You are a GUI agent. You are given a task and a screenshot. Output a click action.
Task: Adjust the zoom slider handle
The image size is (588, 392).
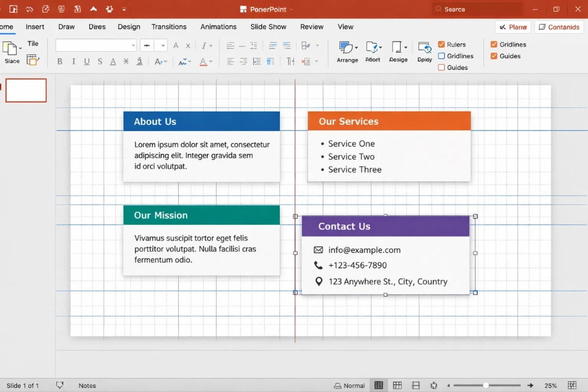486,385
